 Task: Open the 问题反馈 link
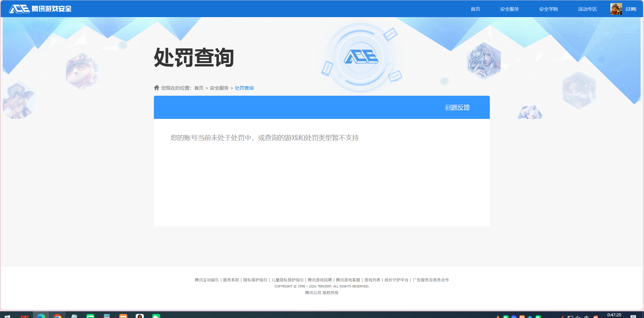tap(457, 107)
